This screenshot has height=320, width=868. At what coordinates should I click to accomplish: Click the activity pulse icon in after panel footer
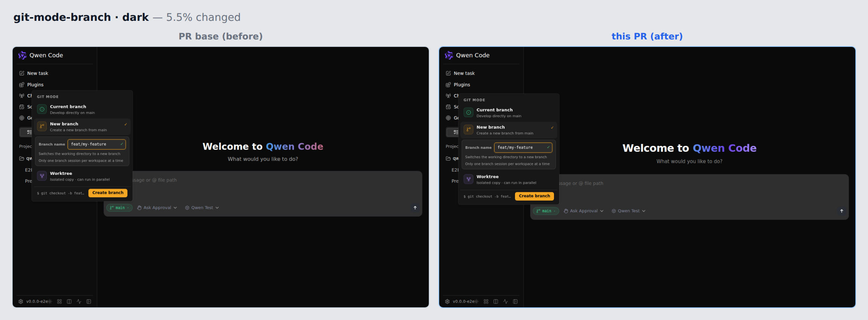click(505, 301)
